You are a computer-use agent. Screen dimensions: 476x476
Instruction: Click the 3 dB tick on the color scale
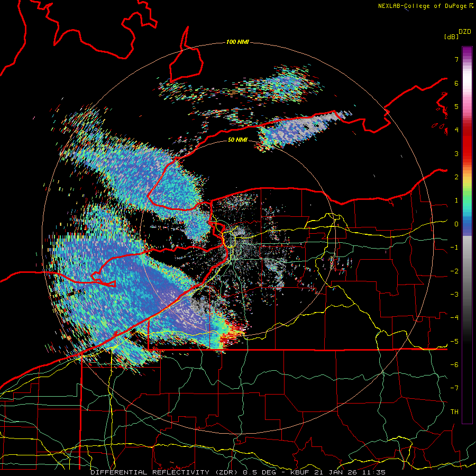tap(456, 153)
